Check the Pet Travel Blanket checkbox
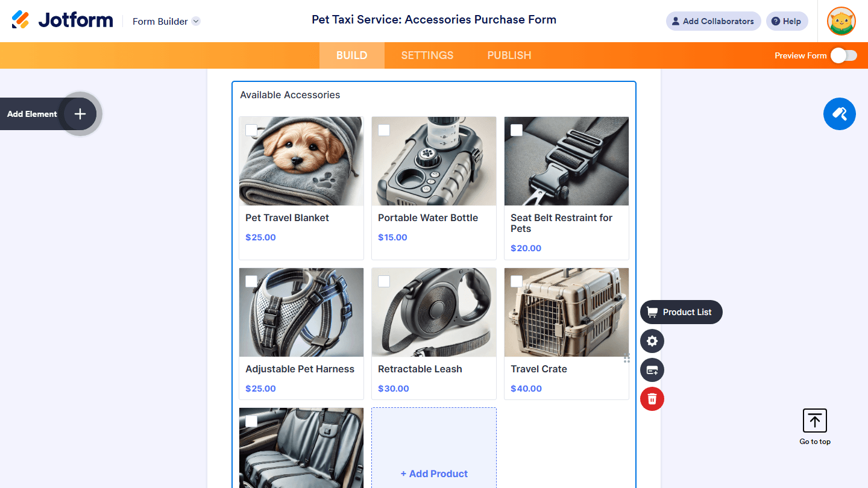The height and width of the screenshot is (488, 868). [x=251, y=130]
